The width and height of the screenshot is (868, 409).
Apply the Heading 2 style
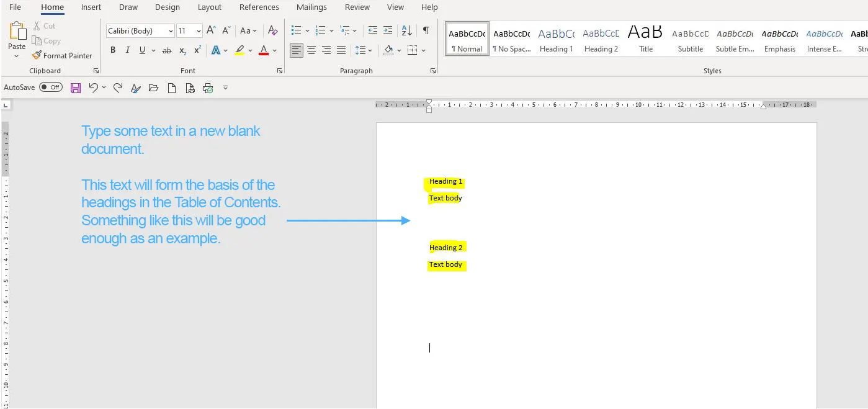(601, 40)
